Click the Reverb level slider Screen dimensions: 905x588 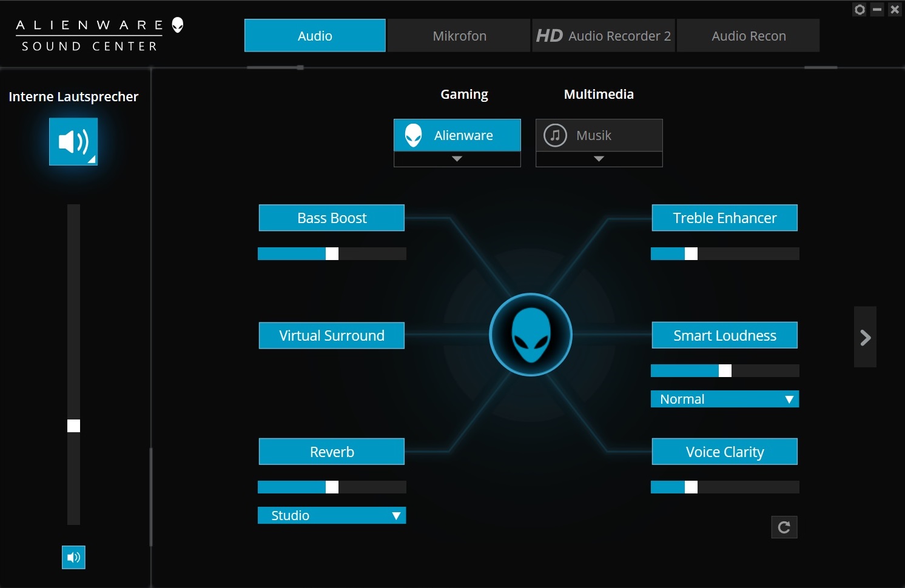pos(332,487)
